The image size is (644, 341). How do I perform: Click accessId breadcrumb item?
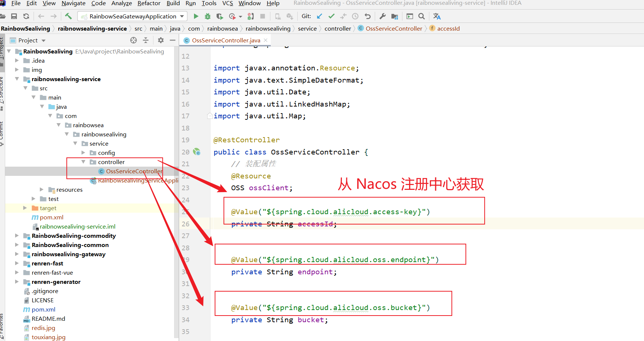[x=449, y=28]
